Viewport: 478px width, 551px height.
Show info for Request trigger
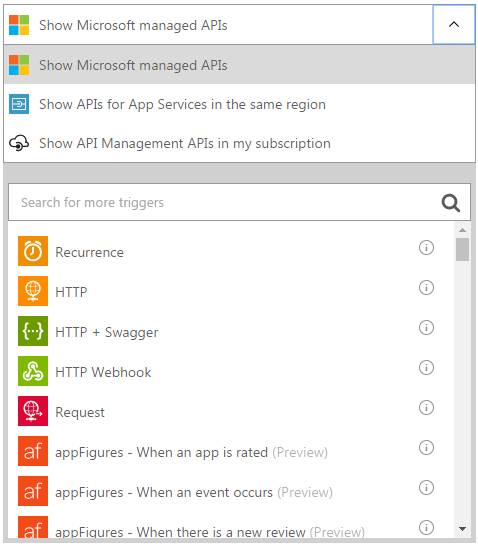[x=426, y=408]
